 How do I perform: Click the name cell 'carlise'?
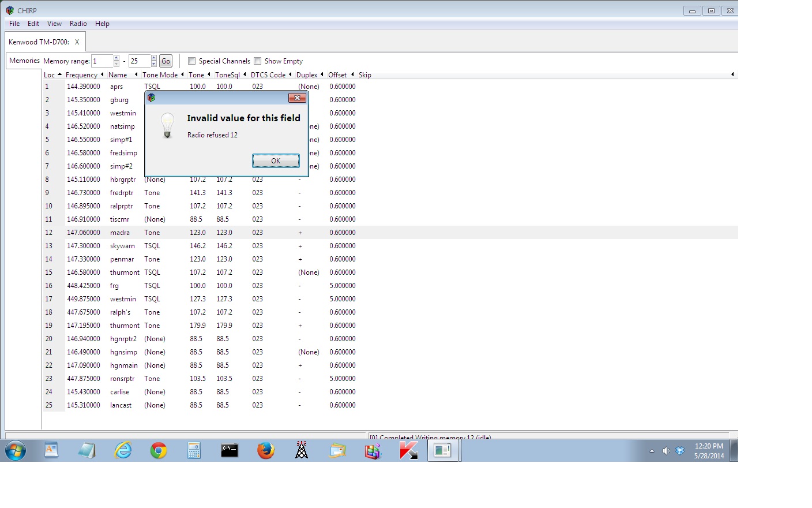[x=120, y=392]
